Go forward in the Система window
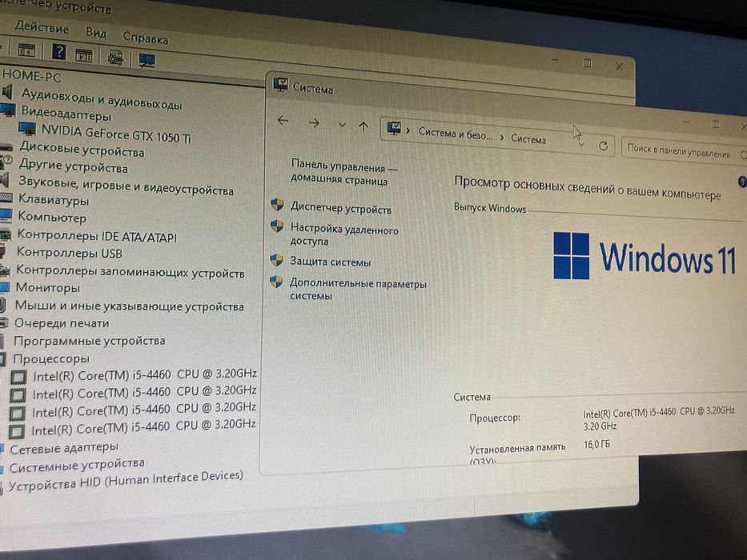The width and height of the screenshot is (747, 560). [314, 123]
